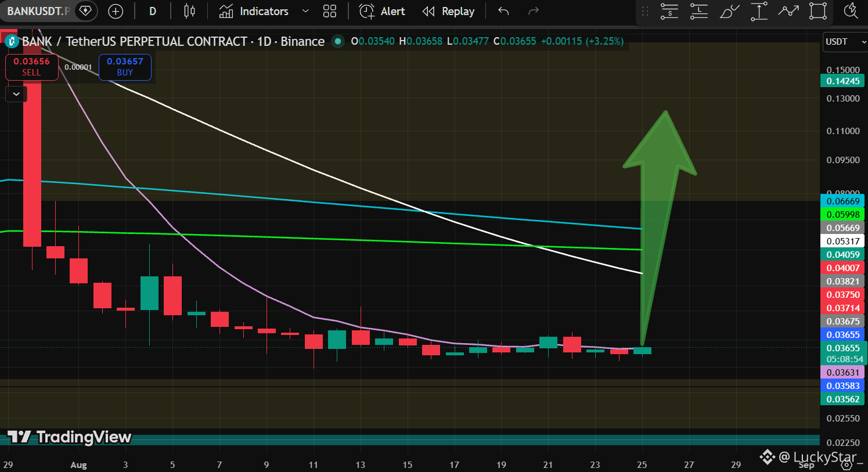Click the 0.14245 price label
The height and width of the screenshot is (472, 868).
pyautogui.click(x=843, y=81)
